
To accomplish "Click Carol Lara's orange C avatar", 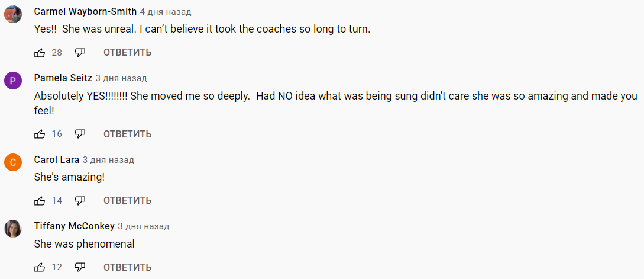I will 13,162.
